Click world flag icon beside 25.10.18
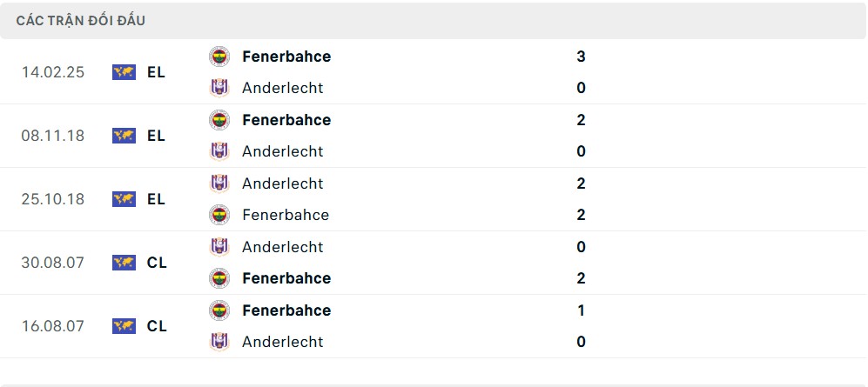The height and width of the screenshot is (387, 868). [x=124, y=199]
